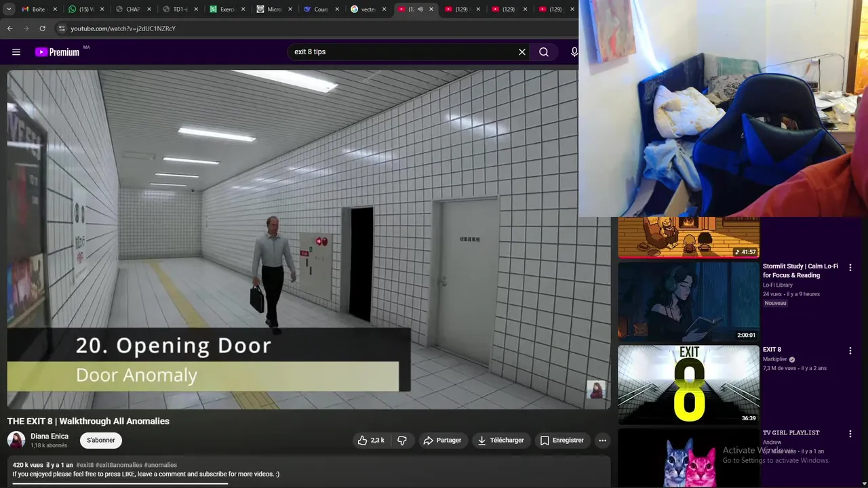Viewport: 868px width, 488px height.
Task: Open the EXIT 8 suggested video title
Action: (x=772, y=350)
